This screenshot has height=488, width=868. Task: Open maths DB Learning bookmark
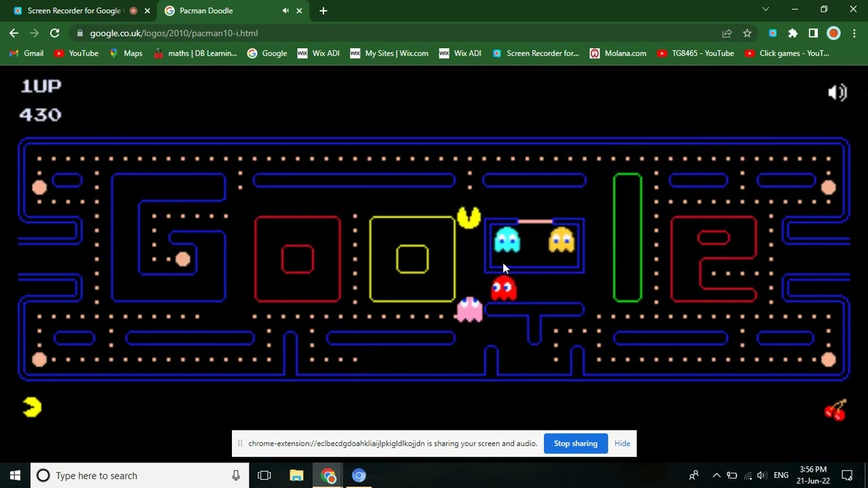[195, 54]
